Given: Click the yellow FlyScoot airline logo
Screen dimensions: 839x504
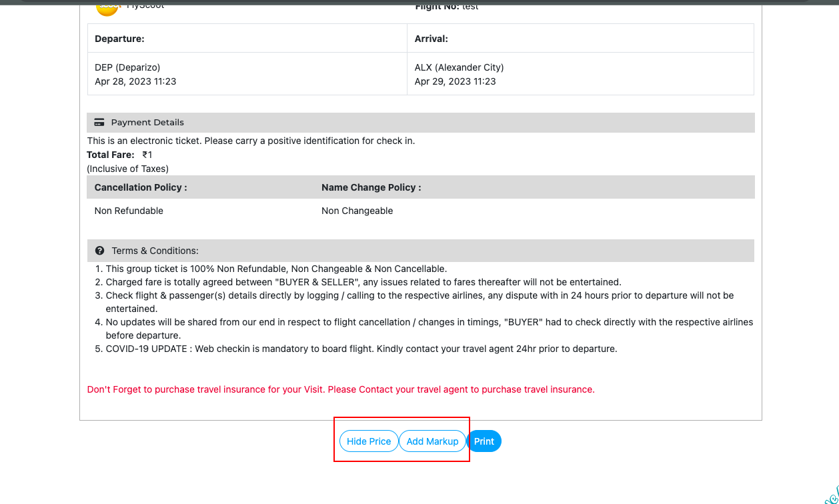Looking at the screenshot, I should (107, 7).
